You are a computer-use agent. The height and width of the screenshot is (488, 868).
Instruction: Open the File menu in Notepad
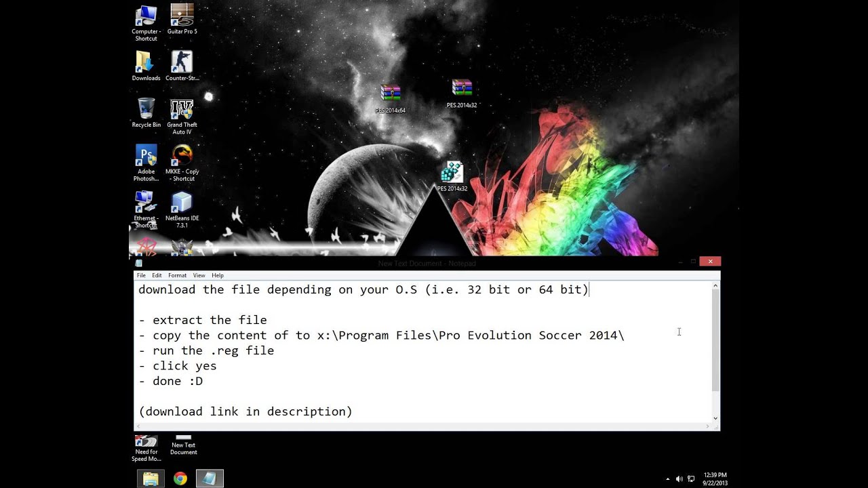[x=141, y=275]
